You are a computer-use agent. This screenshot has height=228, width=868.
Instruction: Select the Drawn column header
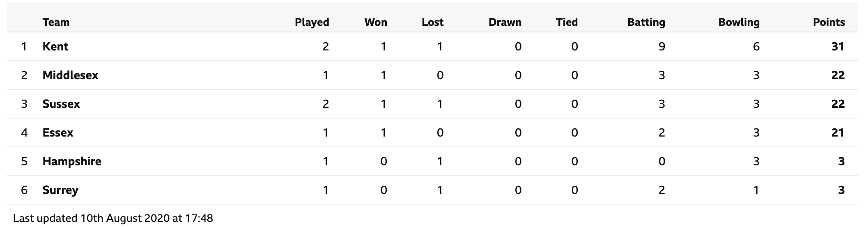tap(505, 22)
